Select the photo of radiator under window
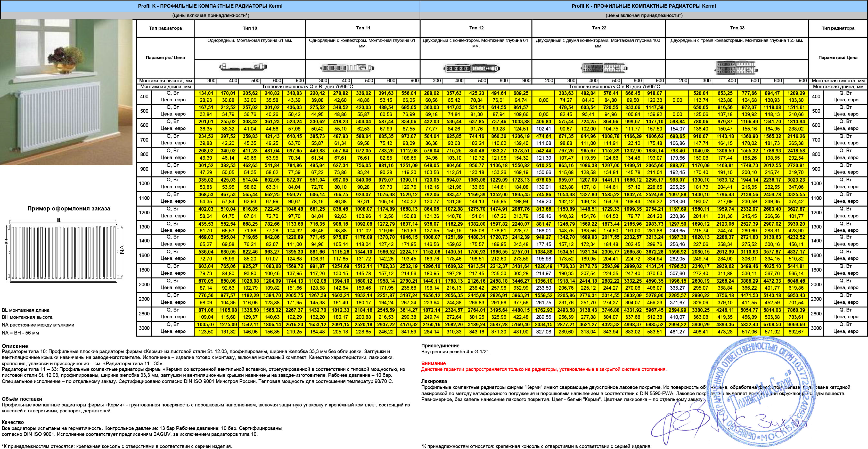Viewport: 868px width, 449px height. click(66, 92)
